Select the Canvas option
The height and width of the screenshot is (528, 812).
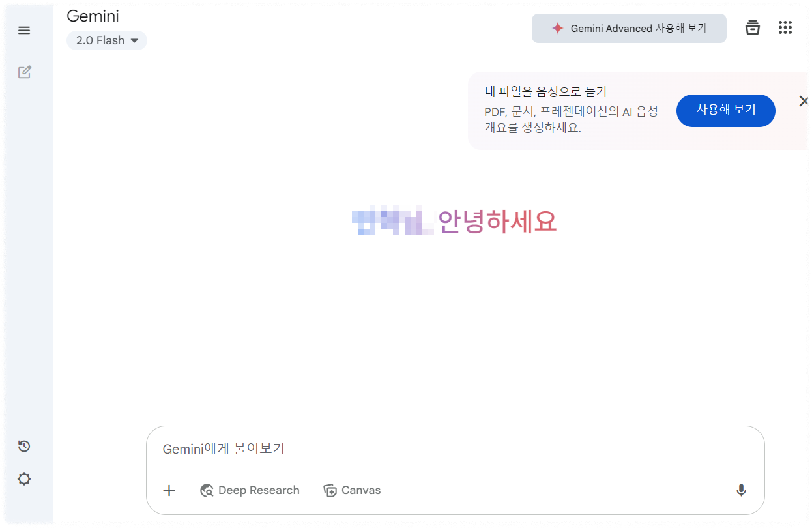point(352,490)
